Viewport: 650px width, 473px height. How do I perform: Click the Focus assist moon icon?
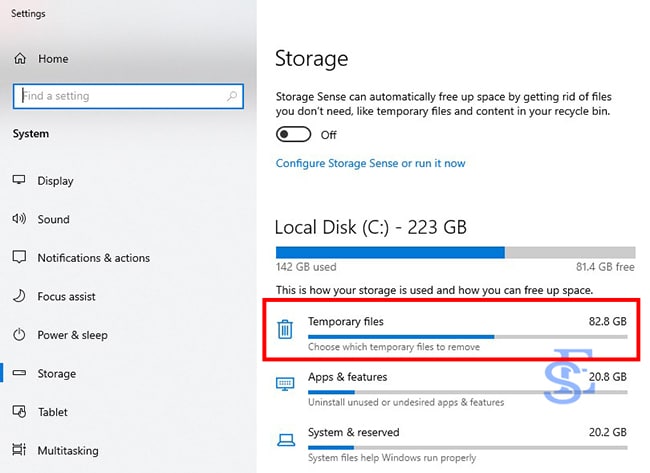19,296
